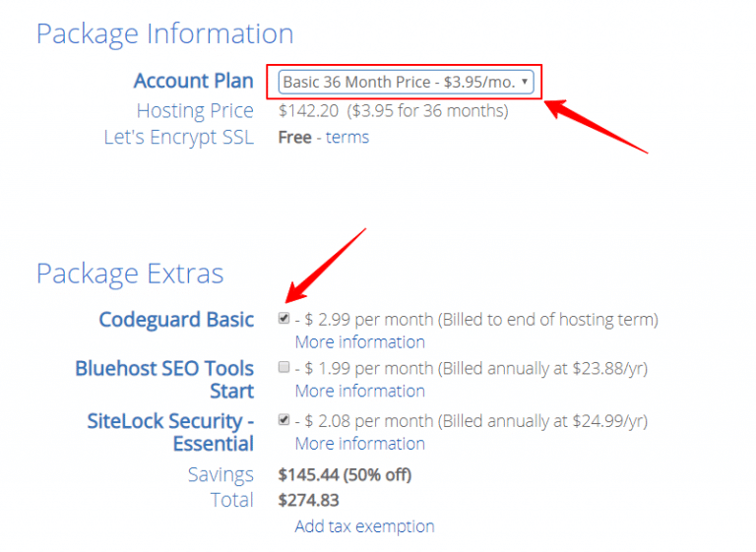Open More information under Codeguard Basic

coord(359,342)
